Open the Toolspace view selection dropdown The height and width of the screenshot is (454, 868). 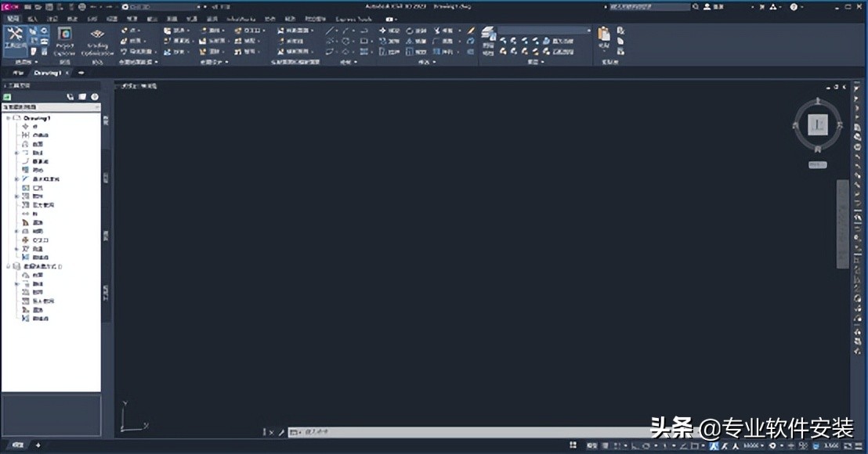(51, 106)
